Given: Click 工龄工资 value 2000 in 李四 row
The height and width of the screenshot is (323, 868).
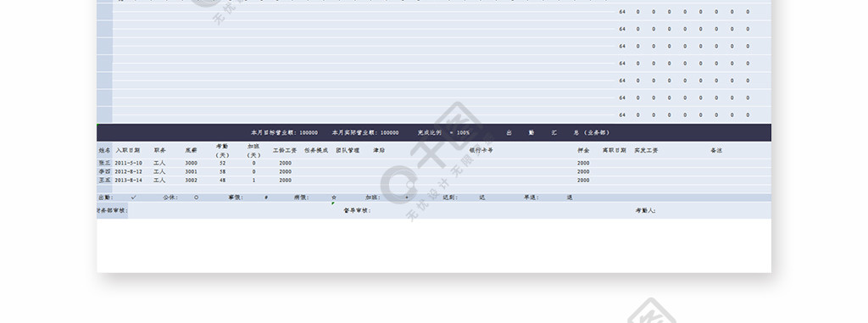Looking at the screenshot, I should pyautogui.click(x=285, y=172).
